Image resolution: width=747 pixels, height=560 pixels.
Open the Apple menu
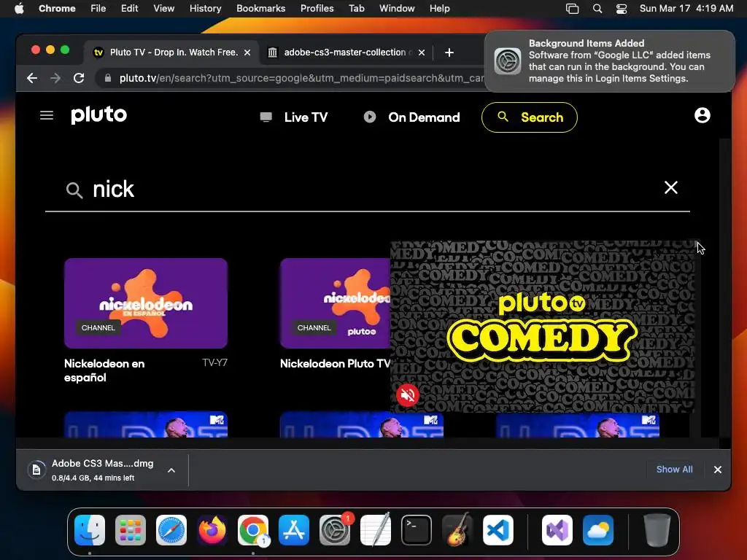click(x=19, y=9)
